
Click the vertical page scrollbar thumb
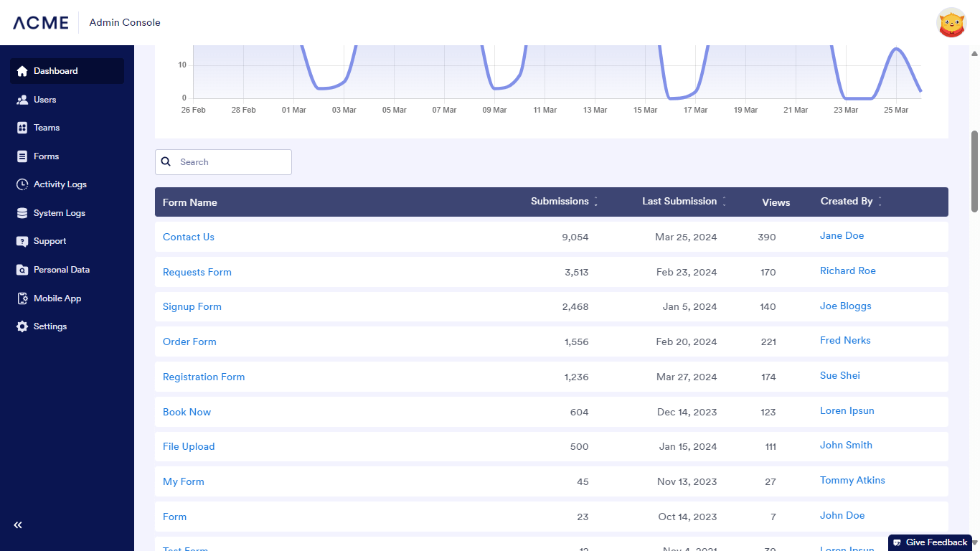[x=974, y=171]
